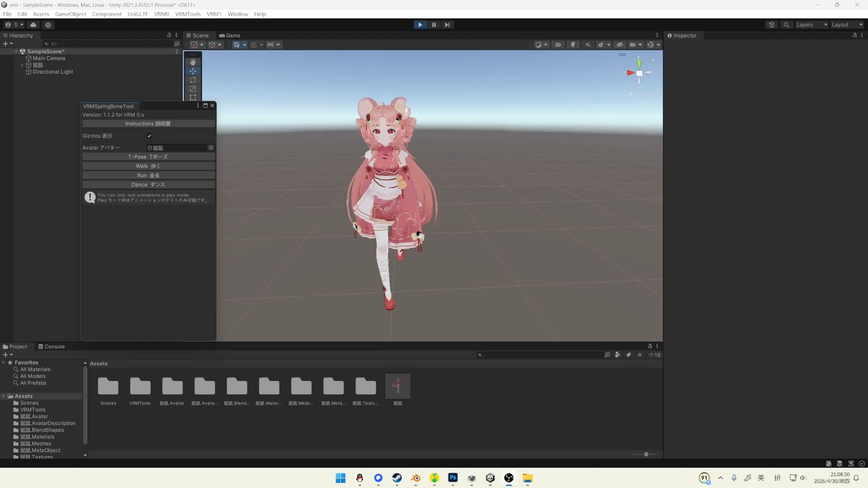Start Play mode
This screenshot has height=488, width=868.
pyautogui.click(x=420, y=25)
